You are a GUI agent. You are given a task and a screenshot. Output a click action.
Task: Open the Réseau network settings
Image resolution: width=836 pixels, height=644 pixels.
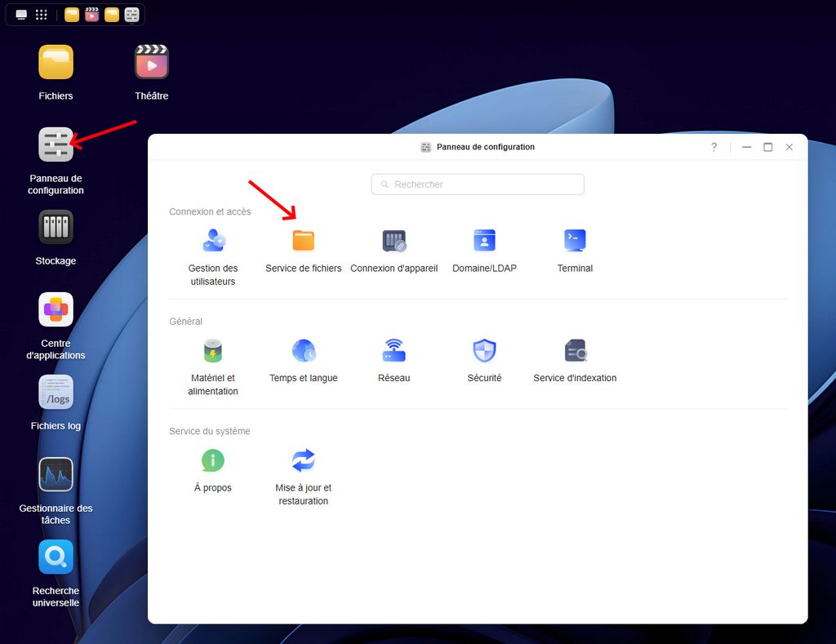click(x=394, y=351)
